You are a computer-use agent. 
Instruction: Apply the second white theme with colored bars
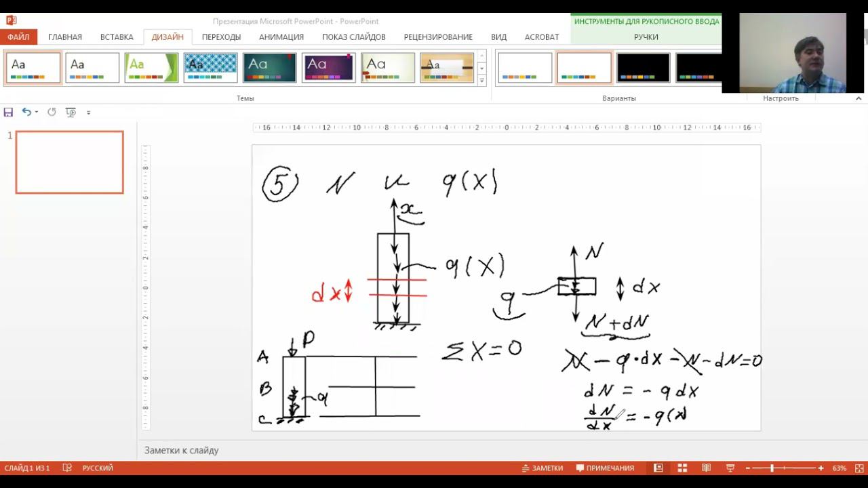(92, 68)
